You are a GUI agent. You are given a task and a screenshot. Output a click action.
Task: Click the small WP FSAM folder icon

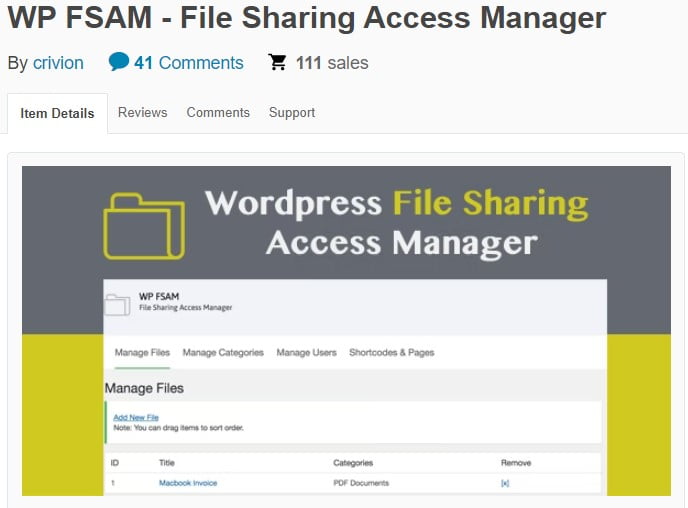tap(118, 304)
